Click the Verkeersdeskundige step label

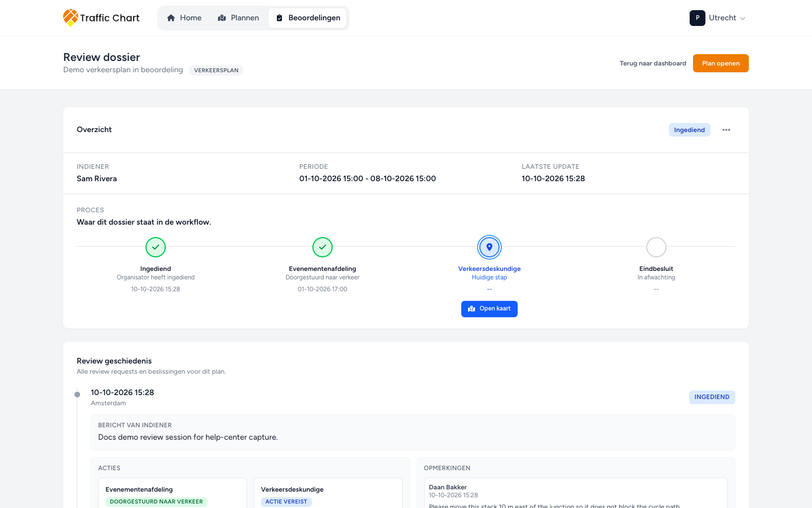[489, 269]
